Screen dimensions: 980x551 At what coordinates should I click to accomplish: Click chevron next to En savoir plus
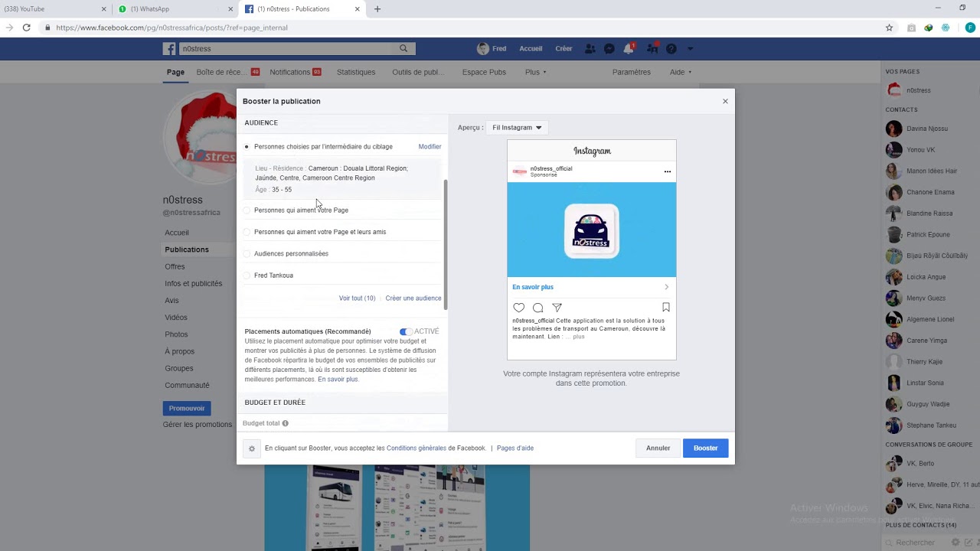tap(666, 287)
